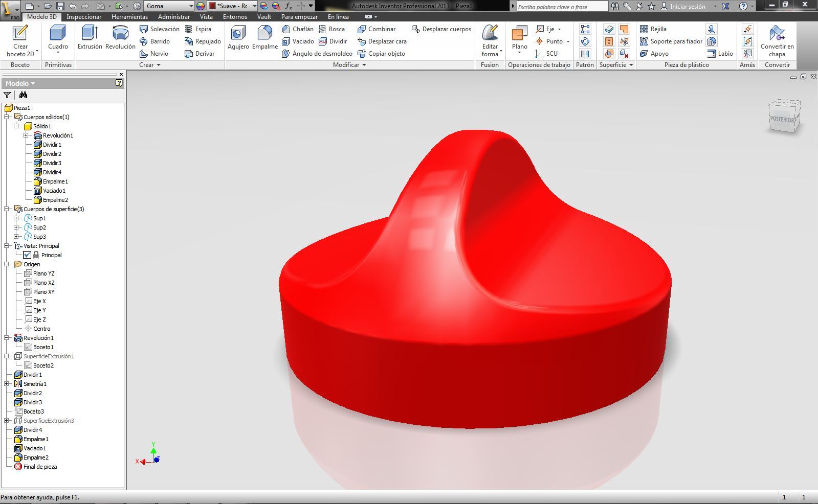The height and width of the screenshot is (504, 818).
Task: Open the browser filter funnel
Action: (x=7, y=95)
